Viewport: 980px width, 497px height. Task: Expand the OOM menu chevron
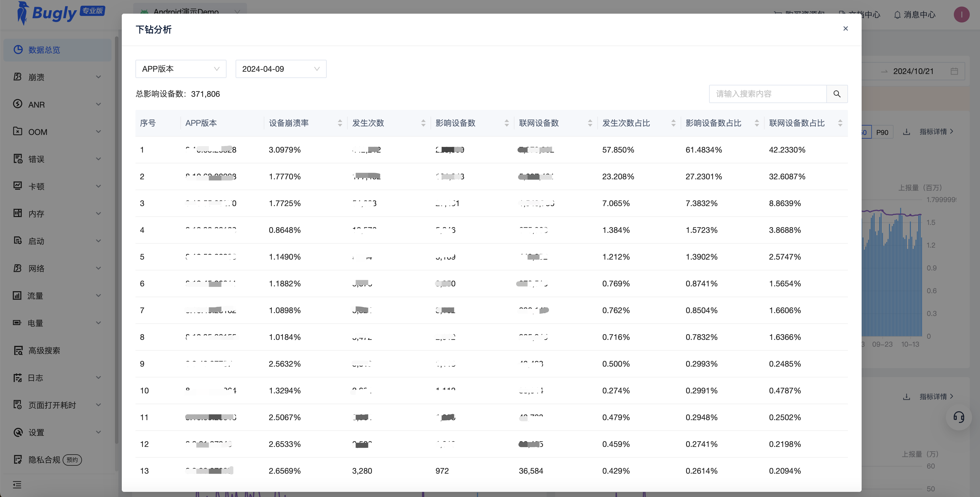tap(98, 132)
